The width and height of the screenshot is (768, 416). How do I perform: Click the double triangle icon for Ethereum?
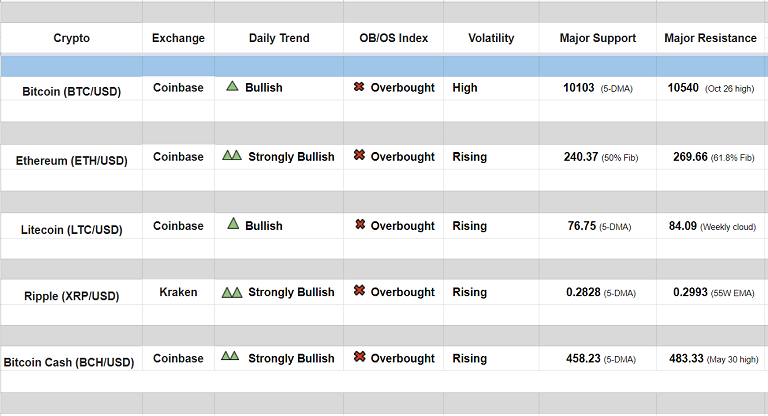point(232,156)
